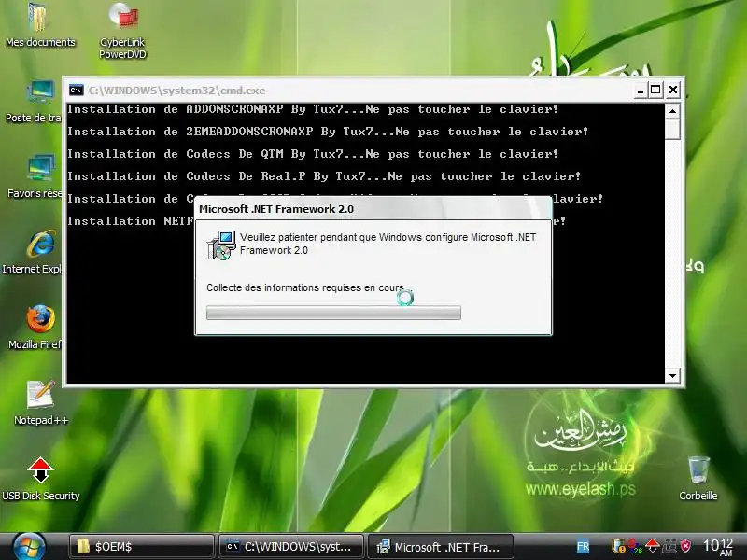Select the Favoris réseau desktop icon

(38, 176)
